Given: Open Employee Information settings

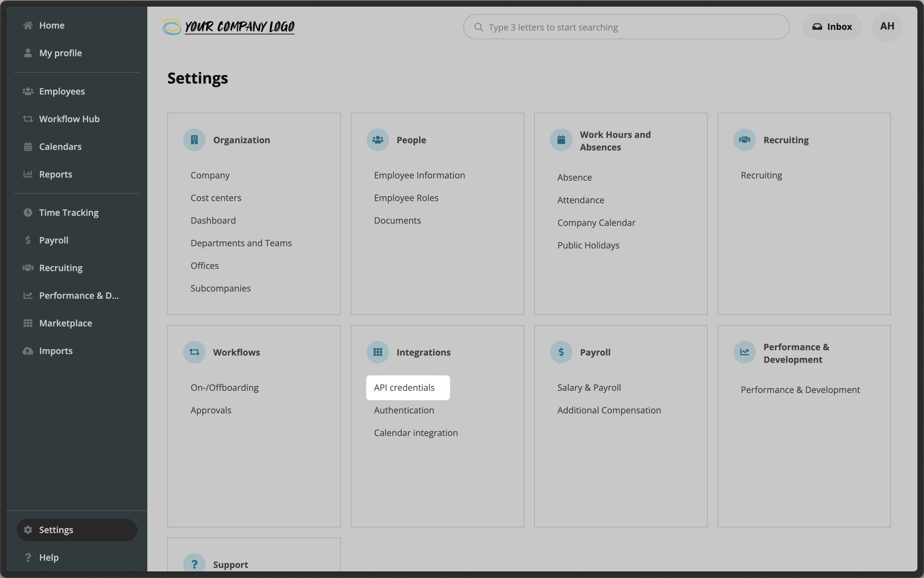Looking at the screenshot, I should [419, 176].
